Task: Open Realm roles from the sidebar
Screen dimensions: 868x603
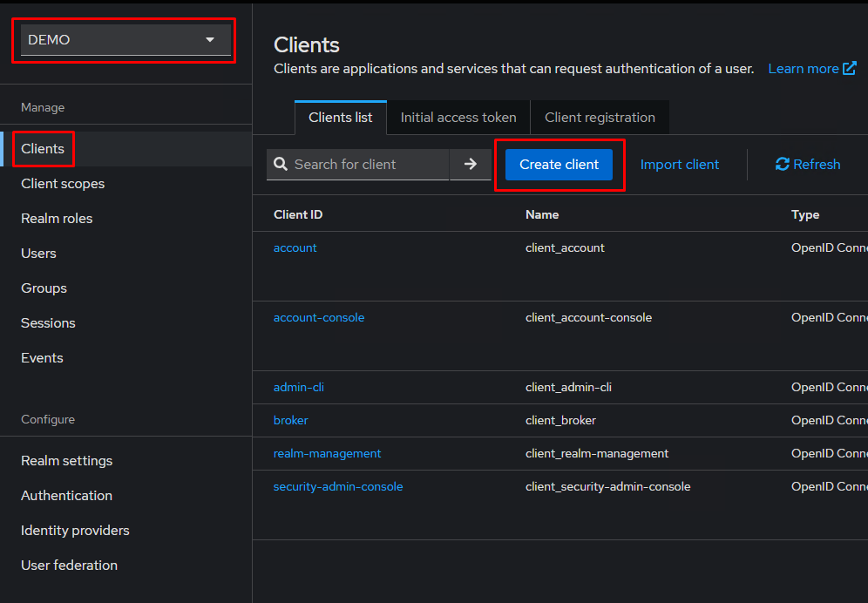Action: (x=57, y=219)
